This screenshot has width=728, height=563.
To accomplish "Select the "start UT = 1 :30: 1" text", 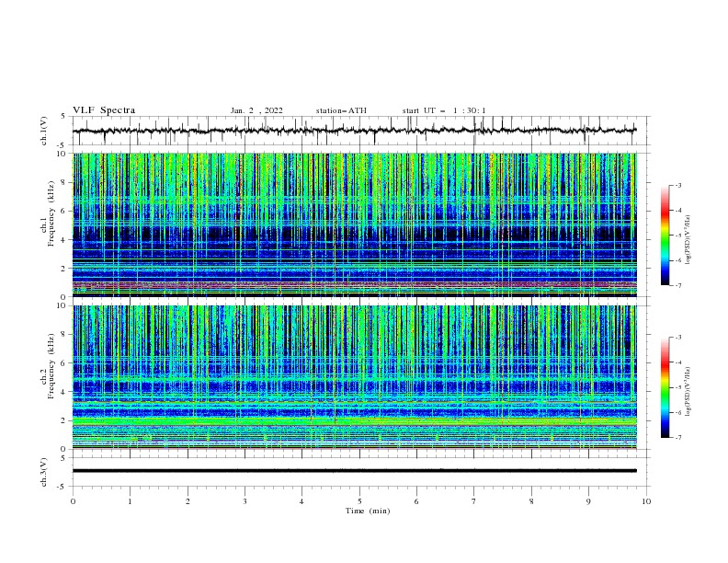I will coord(444,110).
